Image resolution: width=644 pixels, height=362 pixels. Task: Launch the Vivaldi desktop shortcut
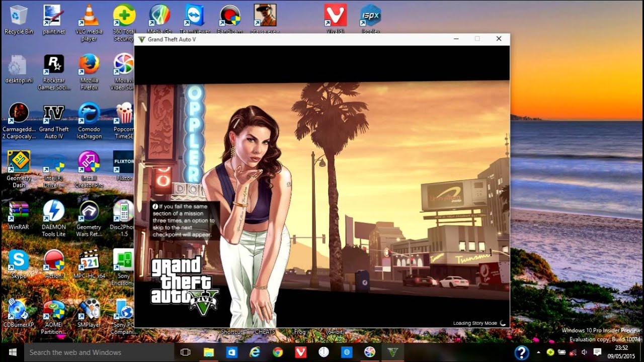pyautogui.click(x=336, y=20)
